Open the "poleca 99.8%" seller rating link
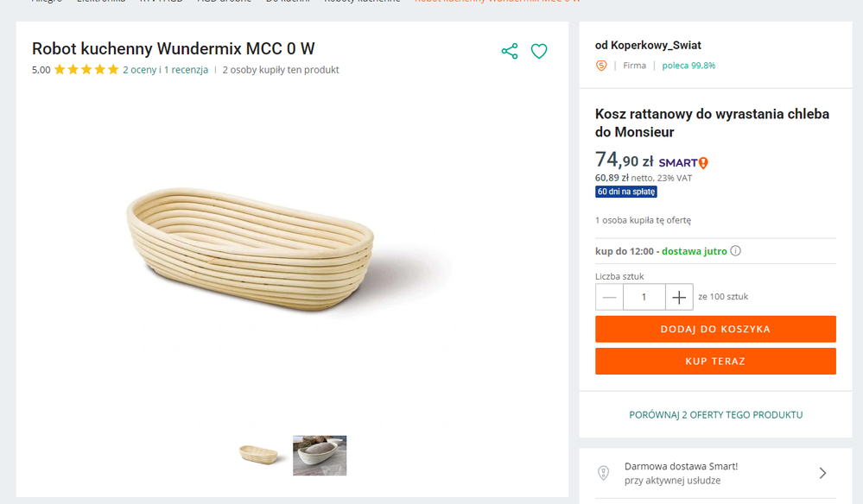The height and width of the screenshot is (504, 863). [x=688, y=66]
